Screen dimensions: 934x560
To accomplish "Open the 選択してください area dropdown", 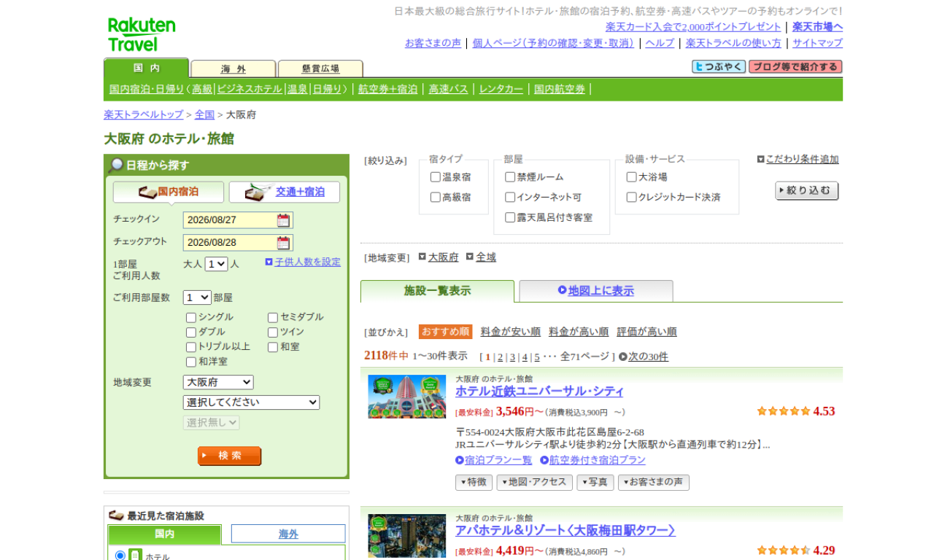I will pos(251,402).
